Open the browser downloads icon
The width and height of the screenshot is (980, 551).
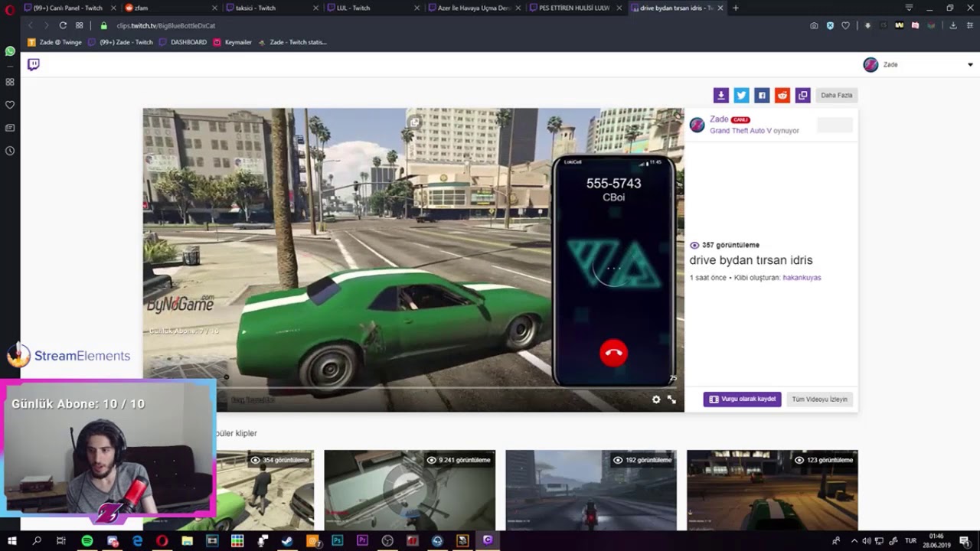point(953,25)
